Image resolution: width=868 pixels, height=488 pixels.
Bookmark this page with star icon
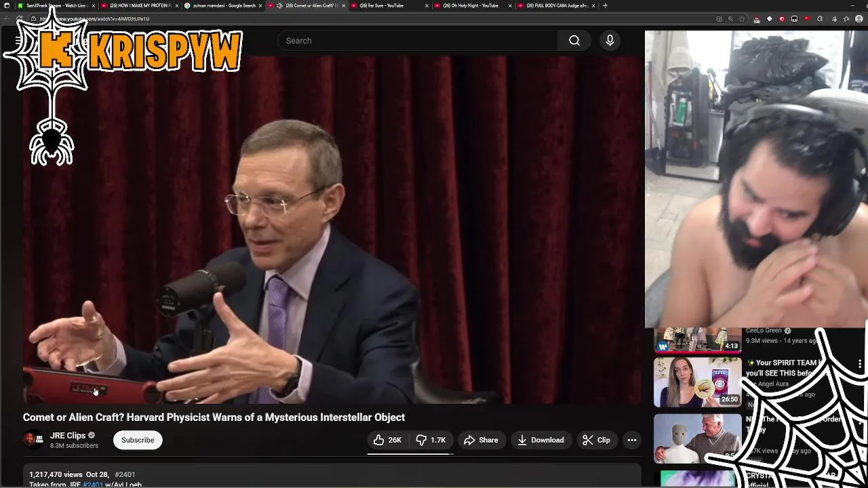(x=743, y=19)
